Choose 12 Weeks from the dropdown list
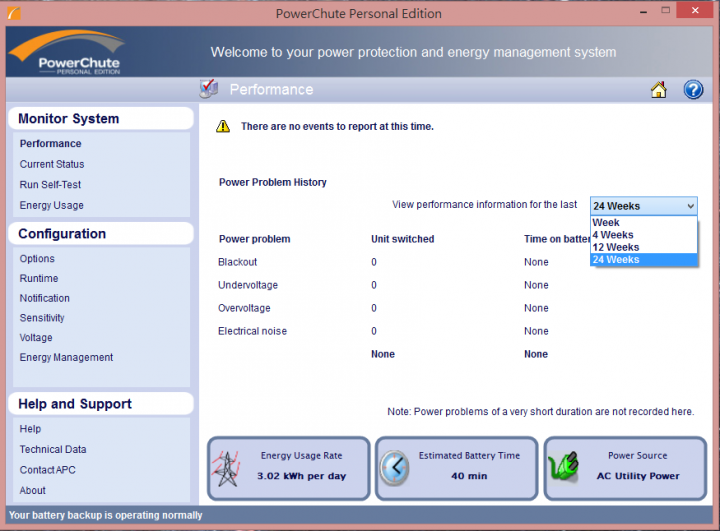720x531 pixels. 643,247
